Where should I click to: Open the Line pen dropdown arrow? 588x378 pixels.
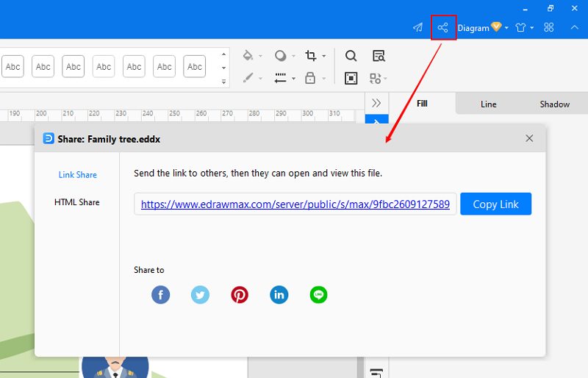pyautogui.click(x=260, y=79)
